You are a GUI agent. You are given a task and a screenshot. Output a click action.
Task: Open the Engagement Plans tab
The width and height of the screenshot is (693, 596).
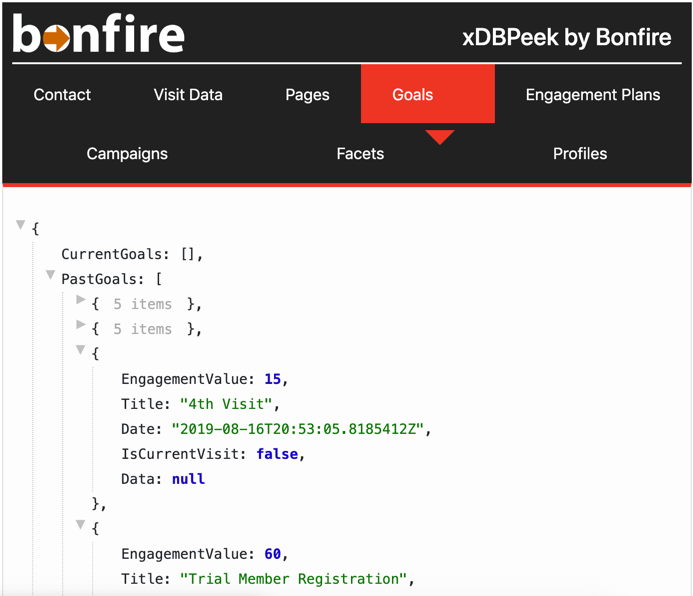point(593,95)
